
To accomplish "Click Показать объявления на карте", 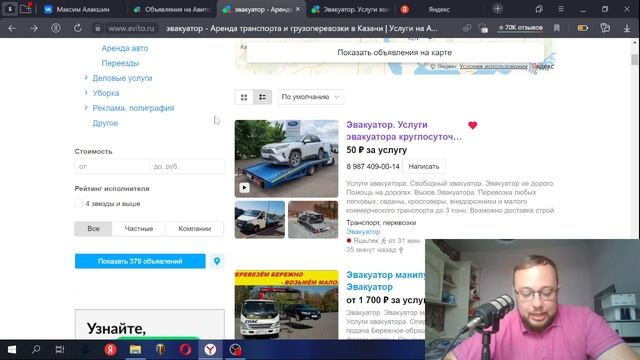I will coord(395,52).
